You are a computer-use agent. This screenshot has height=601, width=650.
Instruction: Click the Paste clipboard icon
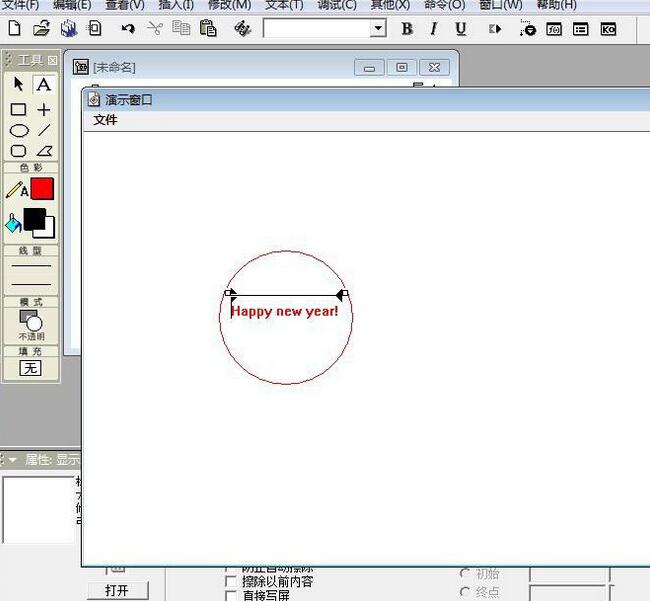[208, 29]
